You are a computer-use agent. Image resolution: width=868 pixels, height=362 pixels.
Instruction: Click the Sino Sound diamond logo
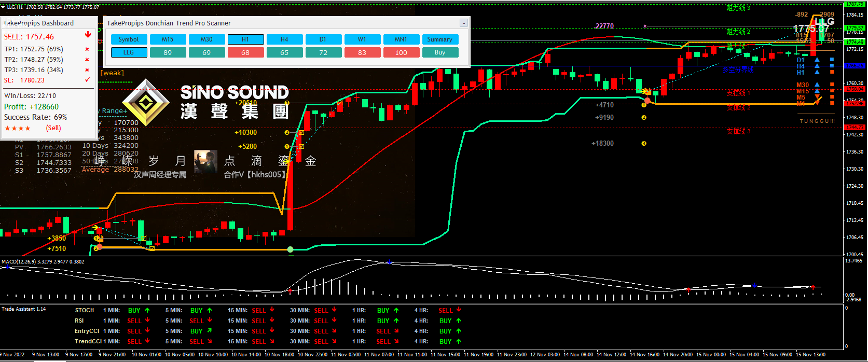point(146,103)
